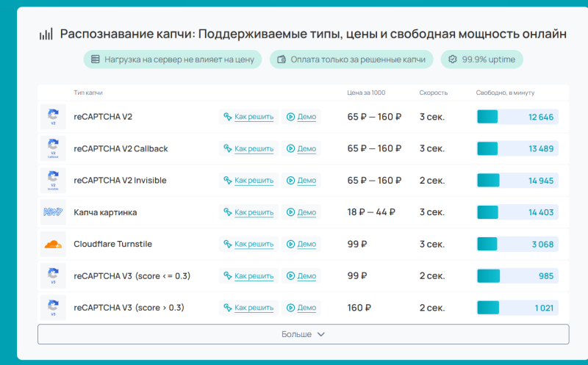The width and height of the screenshot is (588, 365).
Task: Click the 99.9% uptime badge
Action: 482,59
